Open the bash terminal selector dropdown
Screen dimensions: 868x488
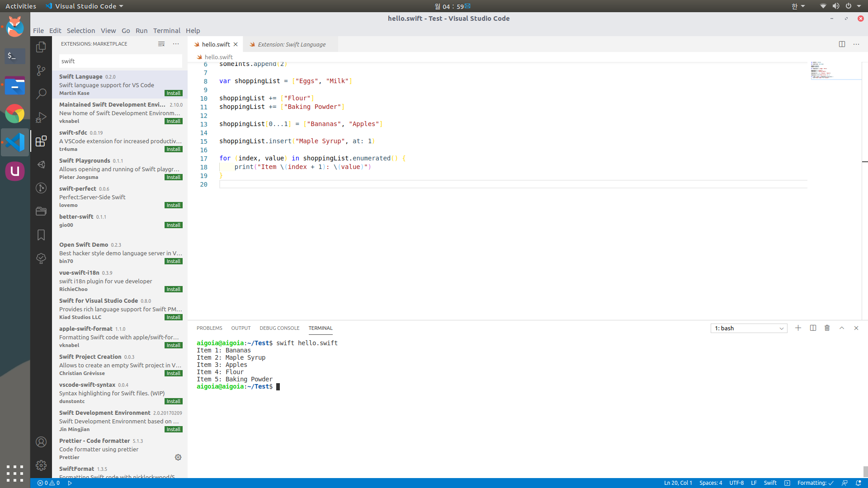click(x=749, y=328)
